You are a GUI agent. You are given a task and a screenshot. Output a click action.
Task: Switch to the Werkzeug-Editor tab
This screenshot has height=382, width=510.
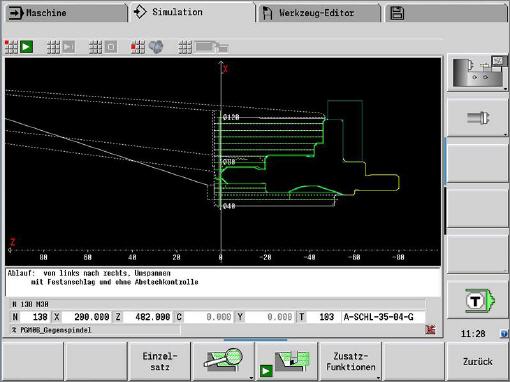(318, 13)
